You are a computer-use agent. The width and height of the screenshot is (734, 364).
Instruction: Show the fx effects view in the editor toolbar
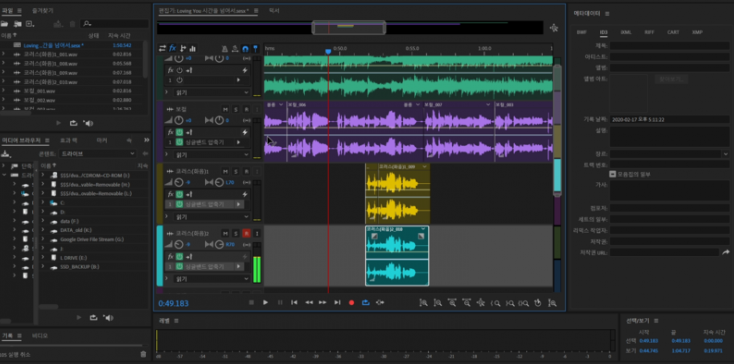tap(172, 48)
